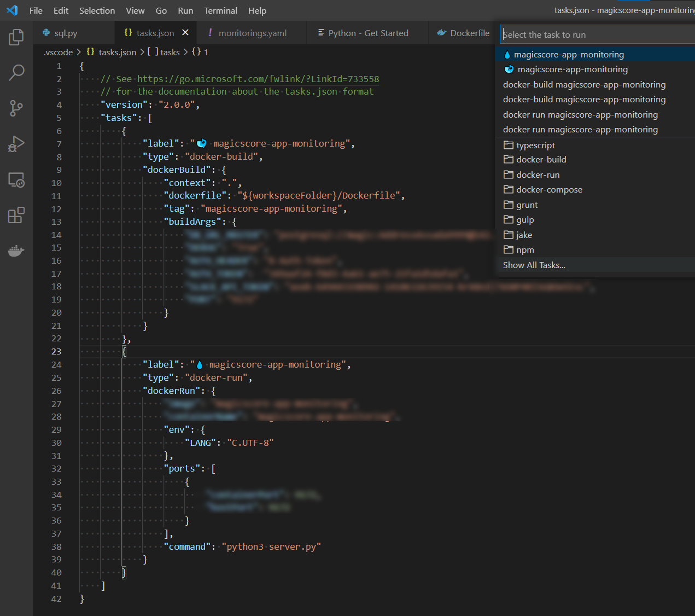Click the task filter input field

[x=596, y=34]
